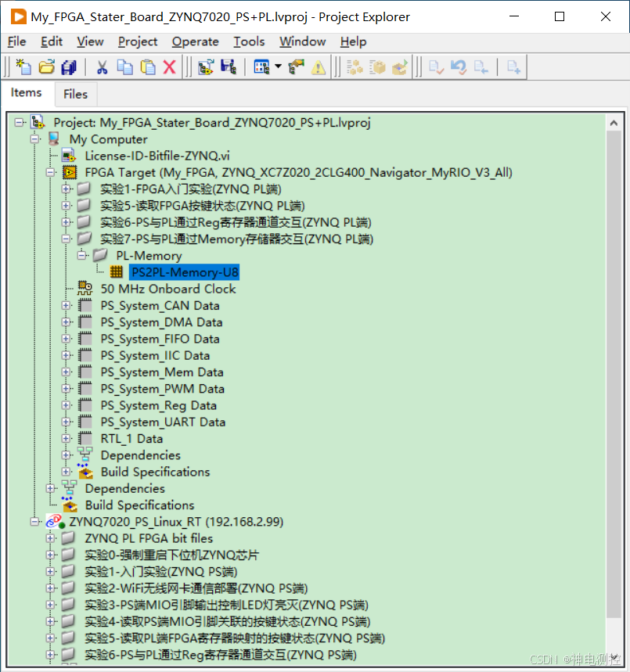Open the Operate menu
The image size is (630, 672).
195,41
